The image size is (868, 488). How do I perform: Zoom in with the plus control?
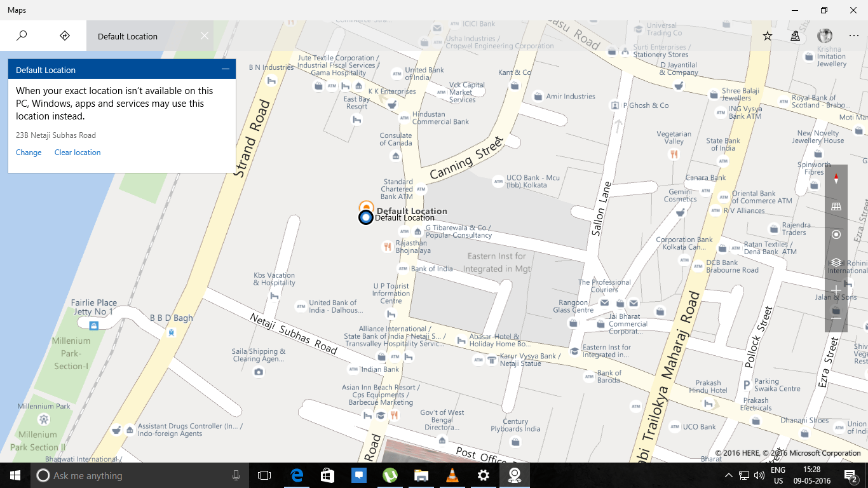(836, 290)
